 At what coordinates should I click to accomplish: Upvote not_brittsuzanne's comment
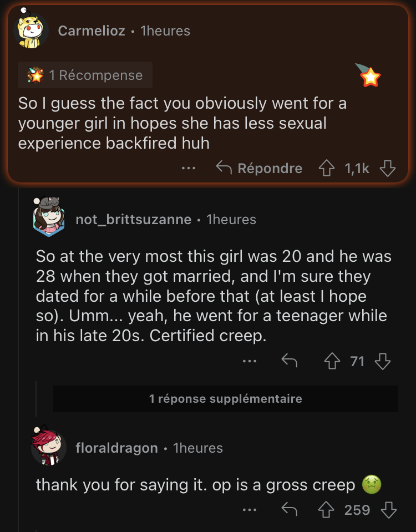(x=332, y=361)
